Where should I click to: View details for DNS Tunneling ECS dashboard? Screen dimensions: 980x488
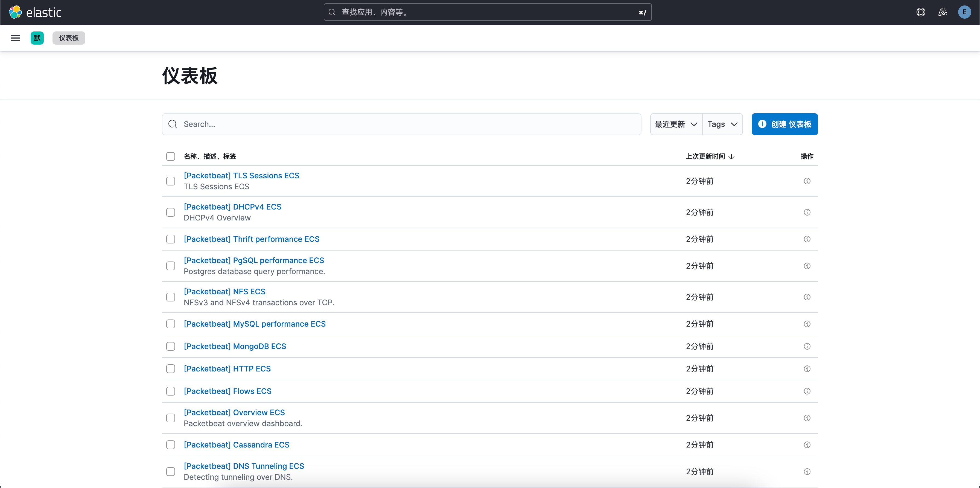point(807,472)
